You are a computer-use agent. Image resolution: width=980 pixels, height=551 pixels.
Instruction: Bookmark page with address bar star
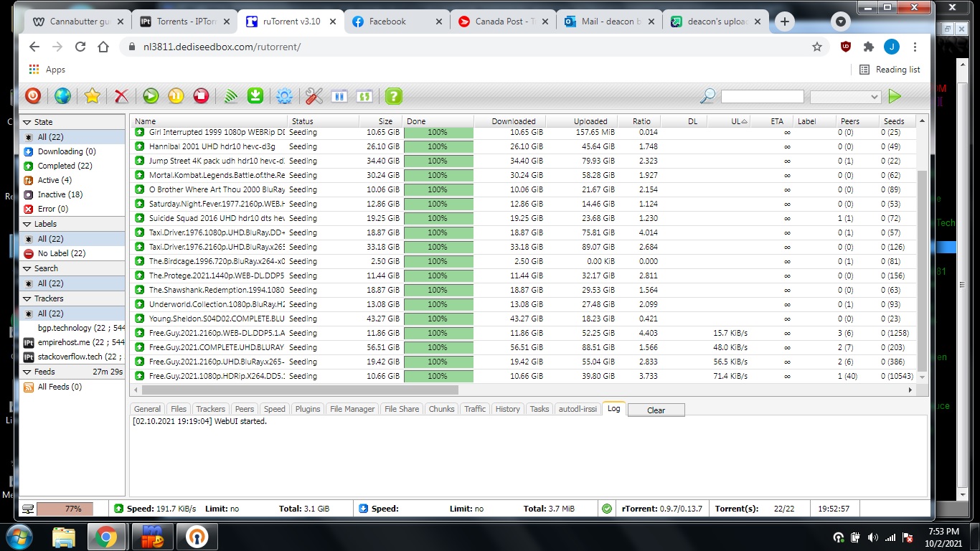(x=816, y=47)
